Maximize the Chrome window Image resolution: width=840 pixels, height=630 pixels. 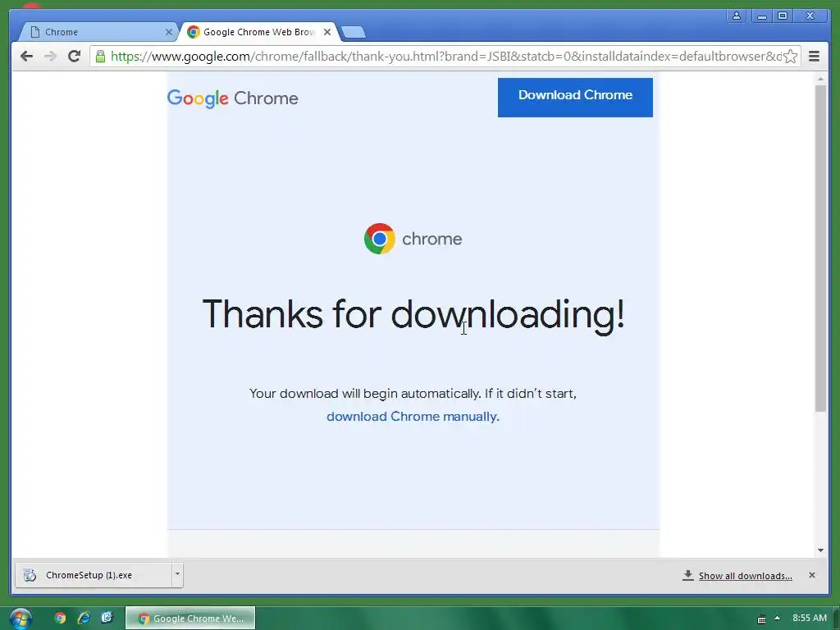pos(783,16)
